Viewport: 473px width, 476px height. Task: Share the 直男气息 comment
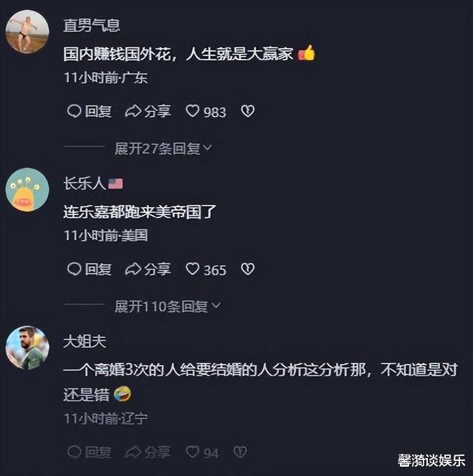148,111
